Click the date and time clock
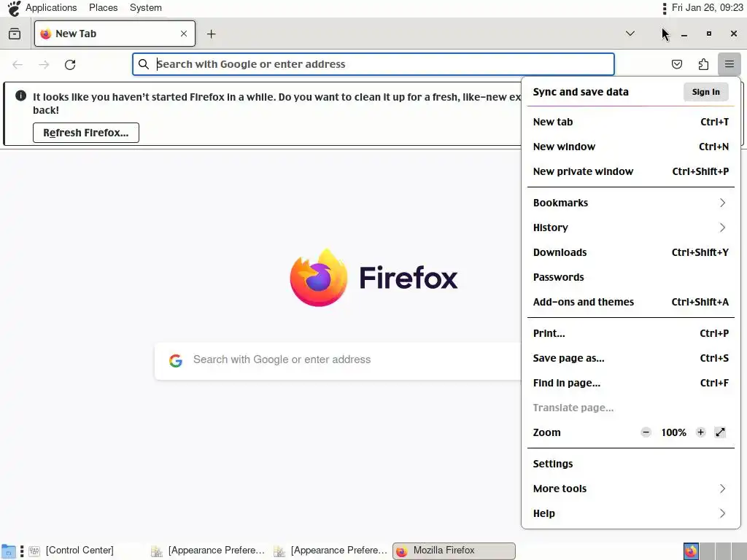747x560 pixels. click(708, 7)
